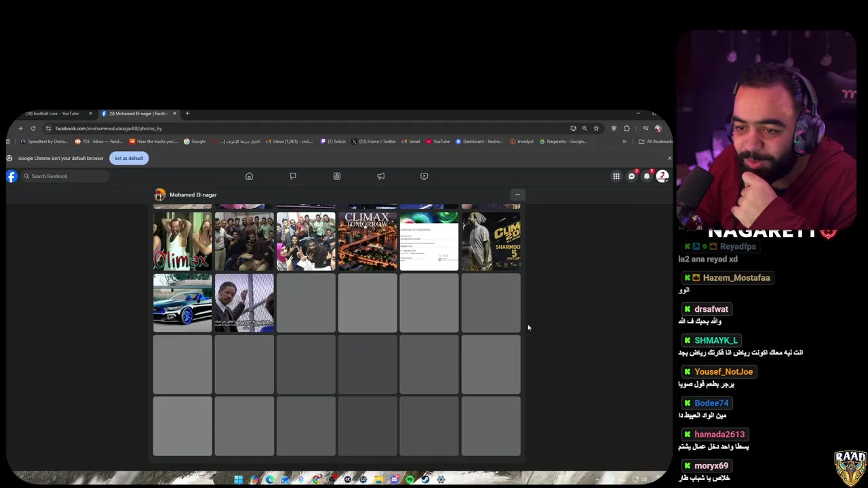Open Microsoft Edge from taskbar
Viewport: 868px width, 488px height.
(x=270, y=479)
